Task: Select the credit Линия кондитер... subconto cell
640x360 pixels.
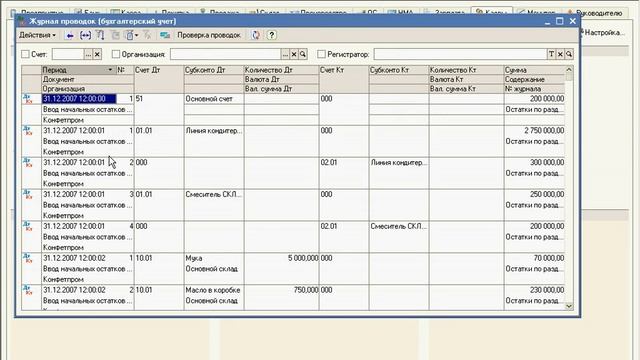Action: coord(399,162)
